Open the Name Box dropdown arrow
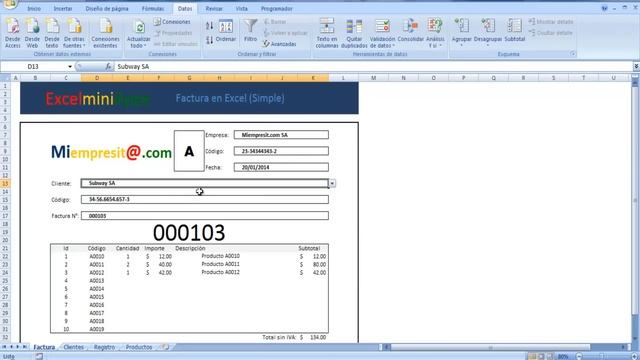Image resolution: width=640 pixels, height=360 pixels. pyautogui.click(x=70, y=67)
